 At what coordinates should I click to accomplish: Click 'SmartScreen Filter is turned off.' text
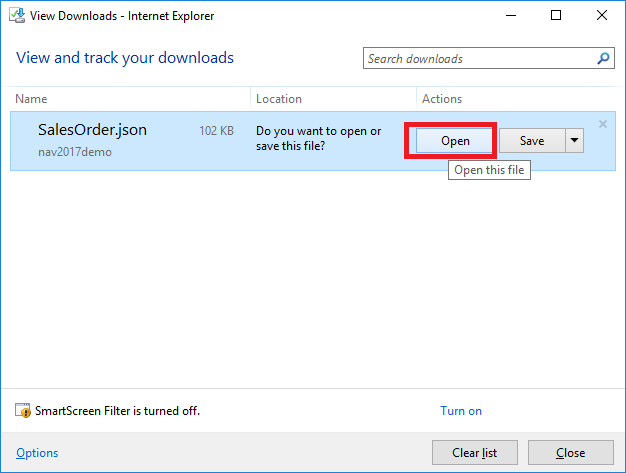click(117, 411)
